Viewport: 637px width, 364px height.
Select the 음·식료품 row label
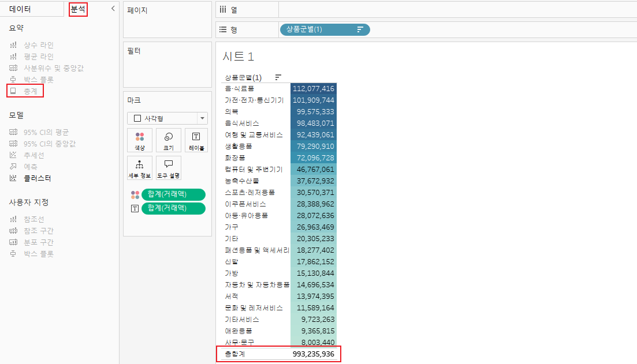240,88
